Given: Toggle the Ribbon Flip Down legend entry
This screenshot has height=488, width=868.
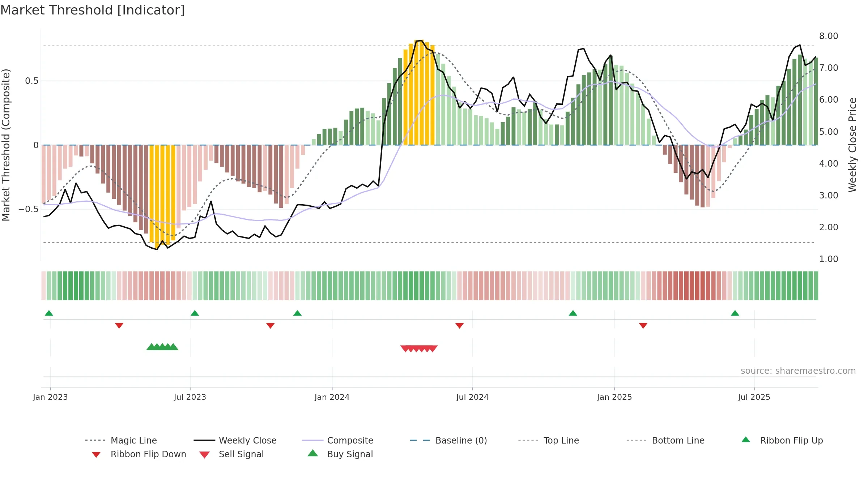Looking at the screenshot, I should pyautogui.click(x=139, y=454).
